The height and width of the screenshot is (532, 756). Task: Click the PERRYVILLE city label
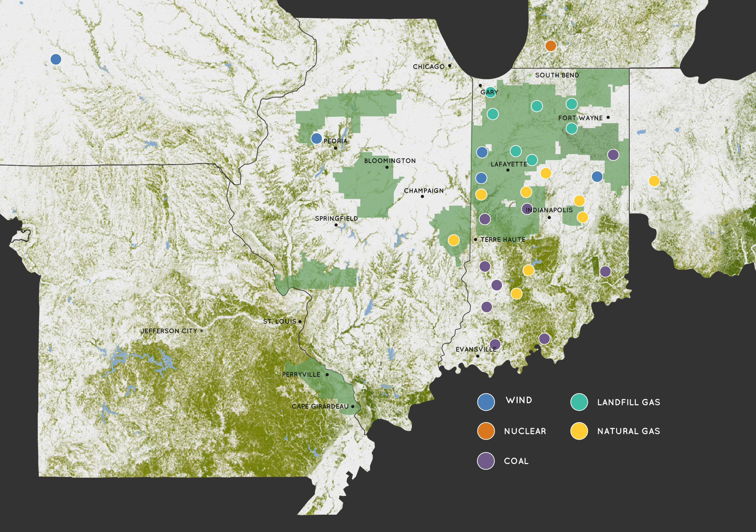click(301, 374)
